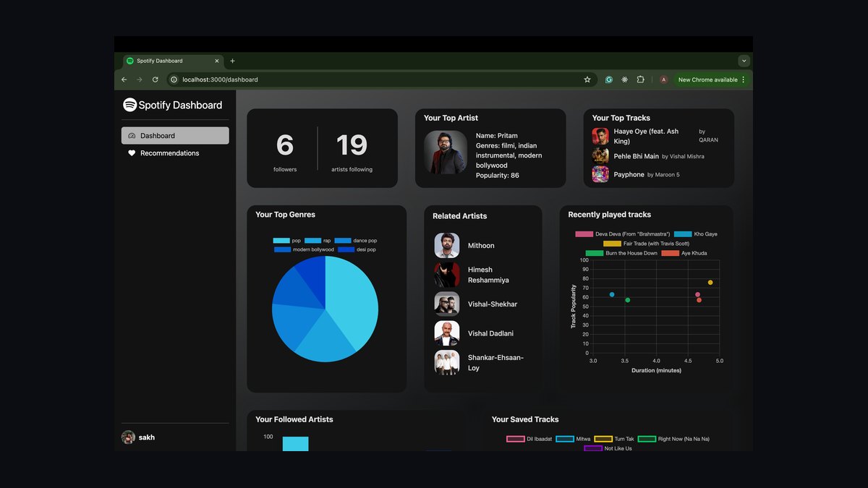
Task: Click the Vishal Dadlani artist photo
Action: click(447, 333)
